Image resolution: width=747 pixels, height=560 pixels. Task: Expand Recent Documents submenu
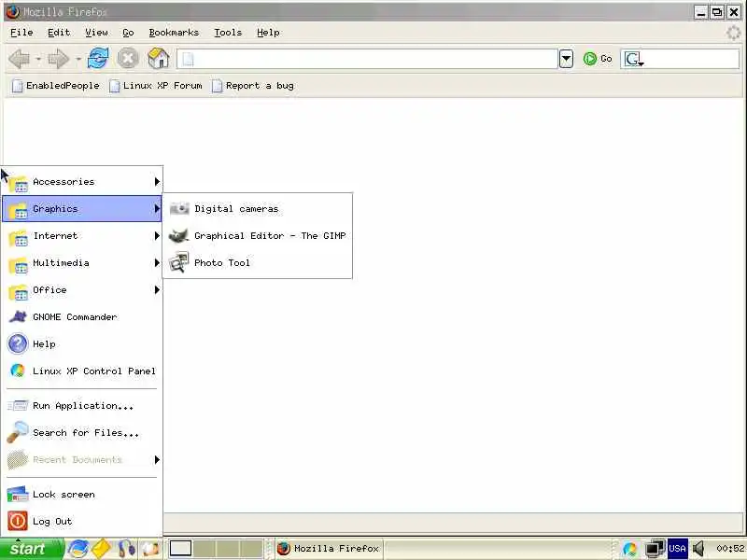click(x=82, y=460)
